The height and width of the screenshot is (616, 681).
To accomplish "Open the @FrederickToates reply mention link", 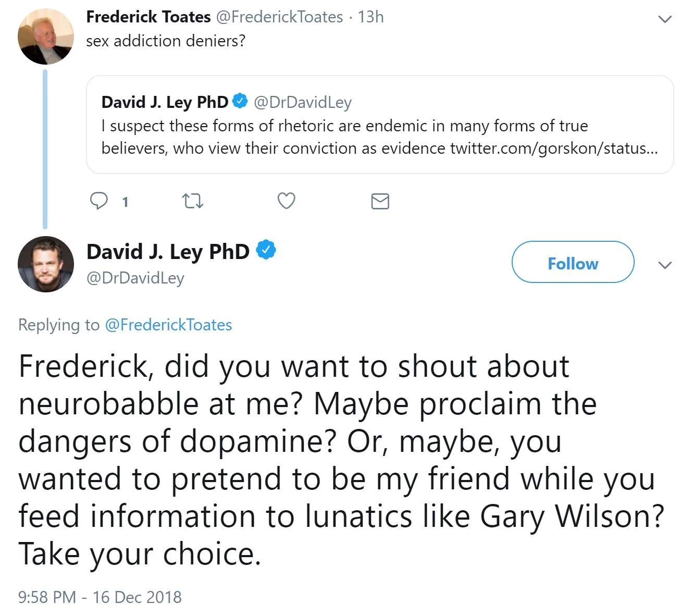I will [168, 325].
